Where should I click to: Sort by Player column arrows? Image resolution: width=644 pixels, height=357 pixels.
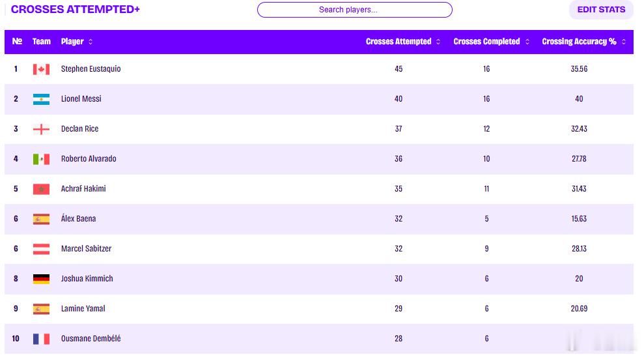91,42
